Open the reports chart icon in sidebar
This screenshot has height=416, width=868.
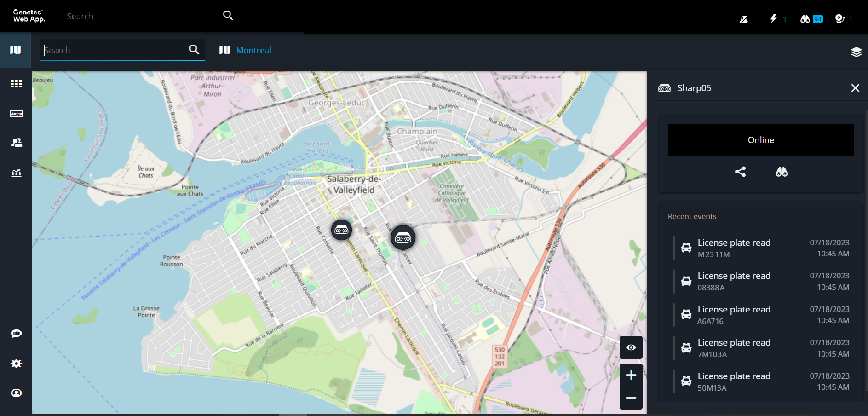(16, 173)
